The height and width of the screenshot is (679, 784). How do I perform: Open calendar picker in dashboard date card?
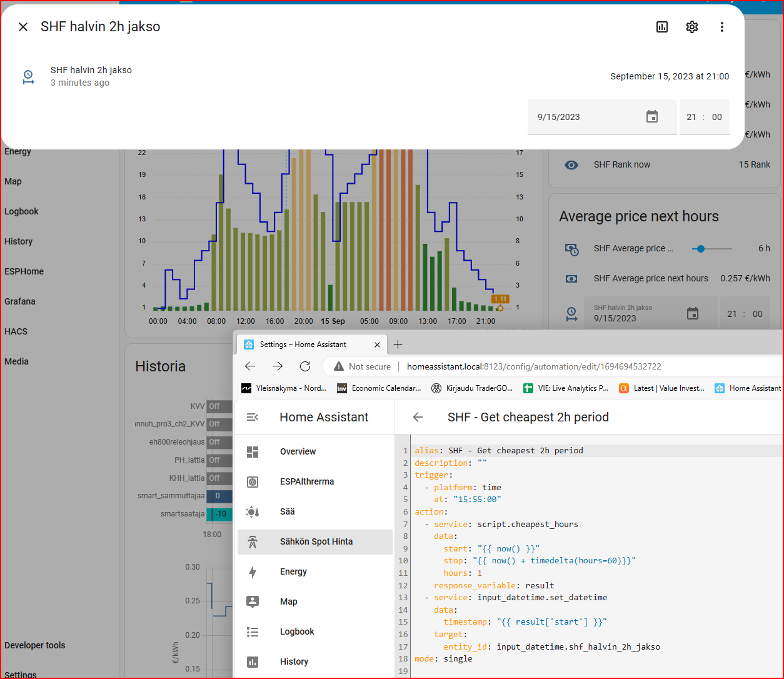(693, 314)
